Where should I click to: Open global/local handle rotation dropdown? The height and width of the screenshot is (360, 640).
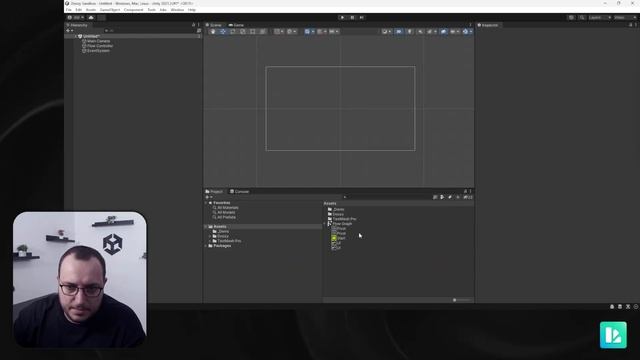(x=291, y=31)
